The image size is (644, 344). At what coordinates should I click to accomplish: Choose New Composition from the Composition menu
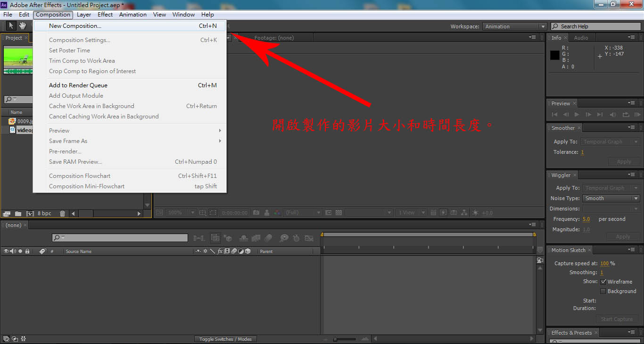(75, 26)
